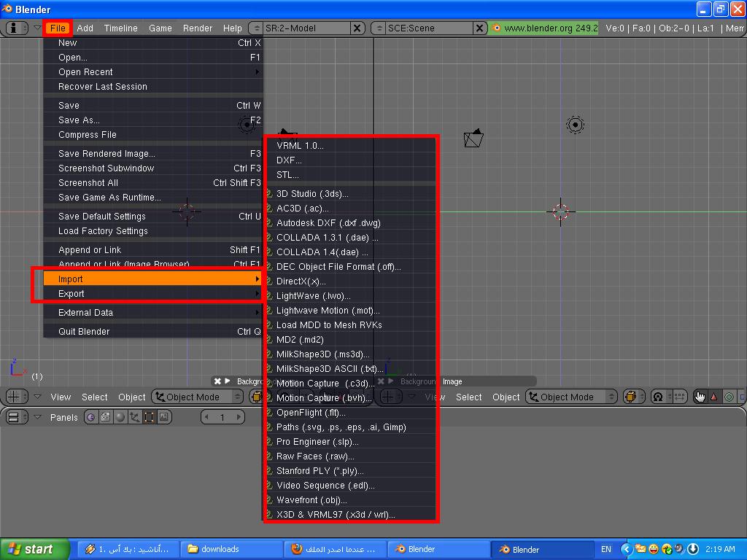
Task: Open the Help menu
Action: click(x=233, y=28)
